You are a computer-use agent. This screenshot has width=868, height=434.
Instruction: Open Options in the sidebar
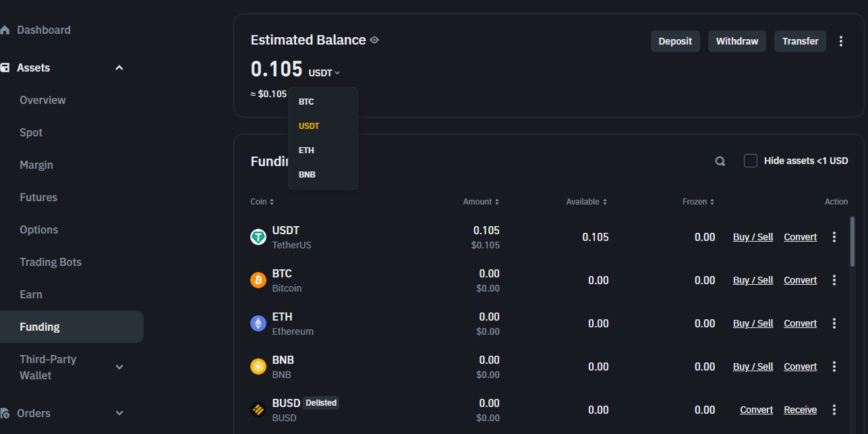pos(39,230)
